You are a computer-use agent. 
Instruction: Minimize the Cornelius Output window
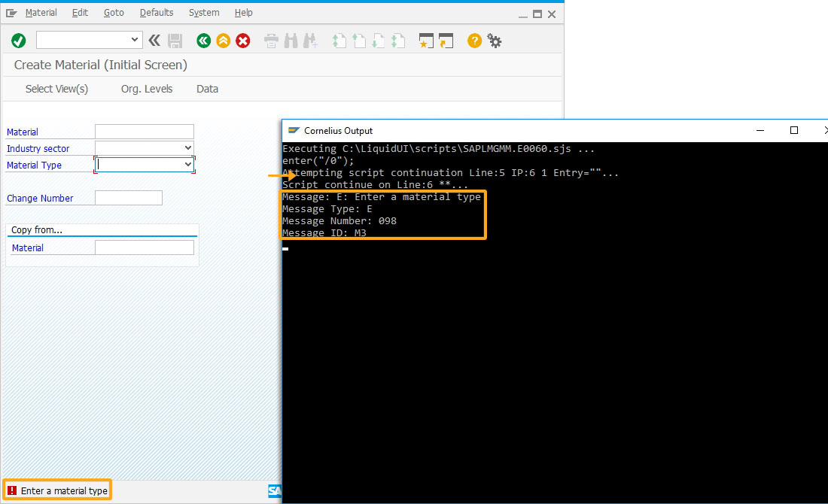pyautogui.click(x=760, y=130)
